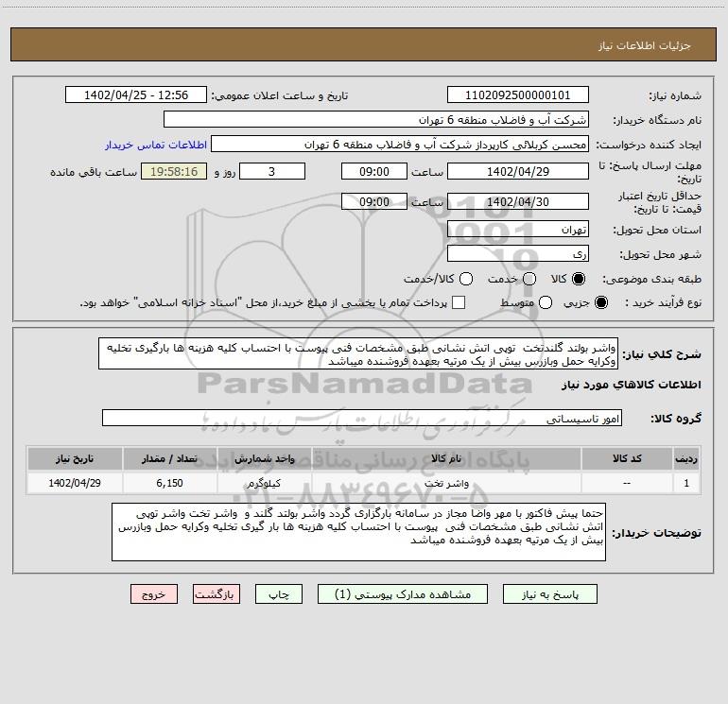Click the واشر تخت item name cell
This screenshot has width=728, height=704.
[446, 483]
